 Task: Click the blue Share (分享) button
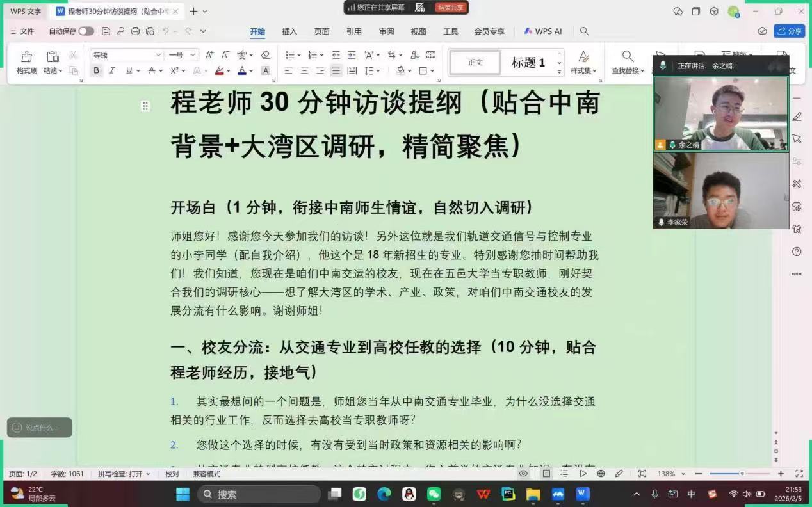pos(789,31)
